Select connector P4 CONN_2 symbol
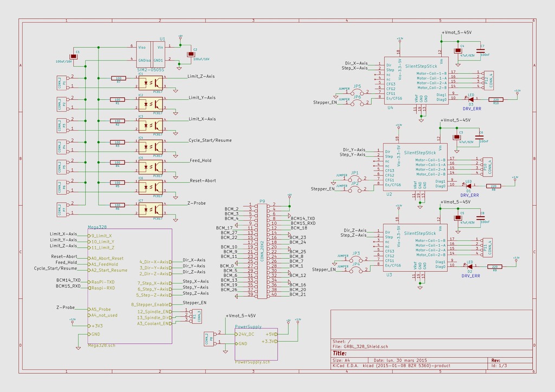The width and height of the screenshot is (555, 392). click(62, 147)
